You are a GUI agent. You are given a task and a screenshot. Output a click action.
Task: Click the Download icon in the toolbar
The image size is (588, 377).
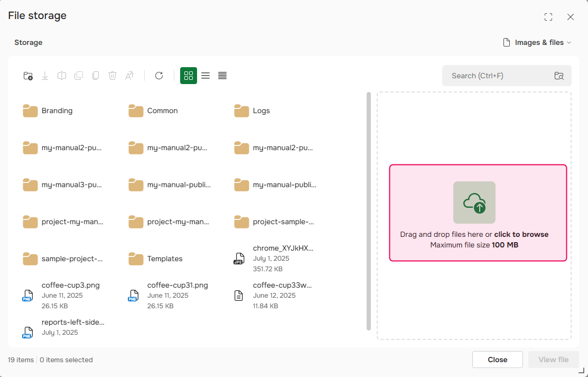[x=45, y=76]
